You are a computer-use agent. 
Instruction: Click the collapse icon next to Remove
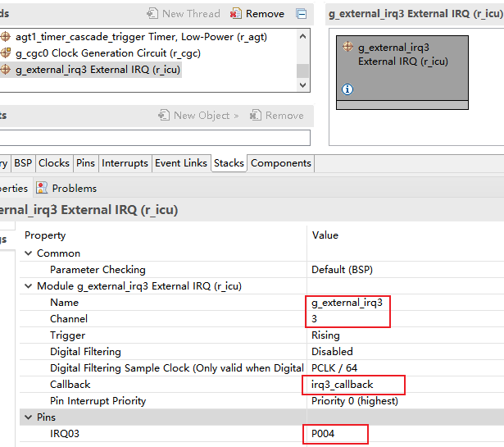click(302, 14)
